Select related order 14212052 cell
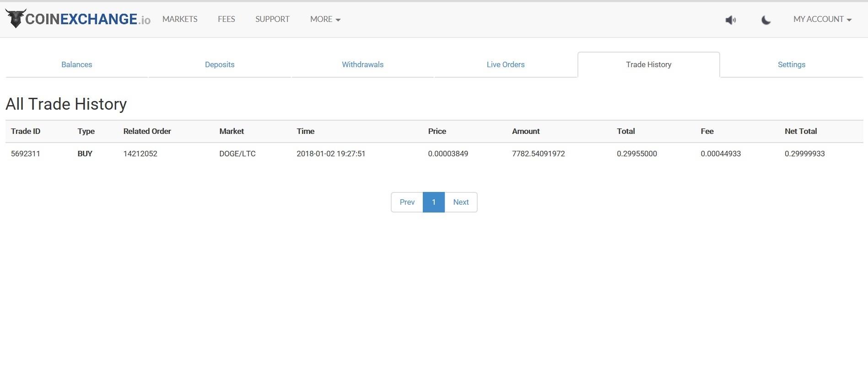 tap(140, 154)
